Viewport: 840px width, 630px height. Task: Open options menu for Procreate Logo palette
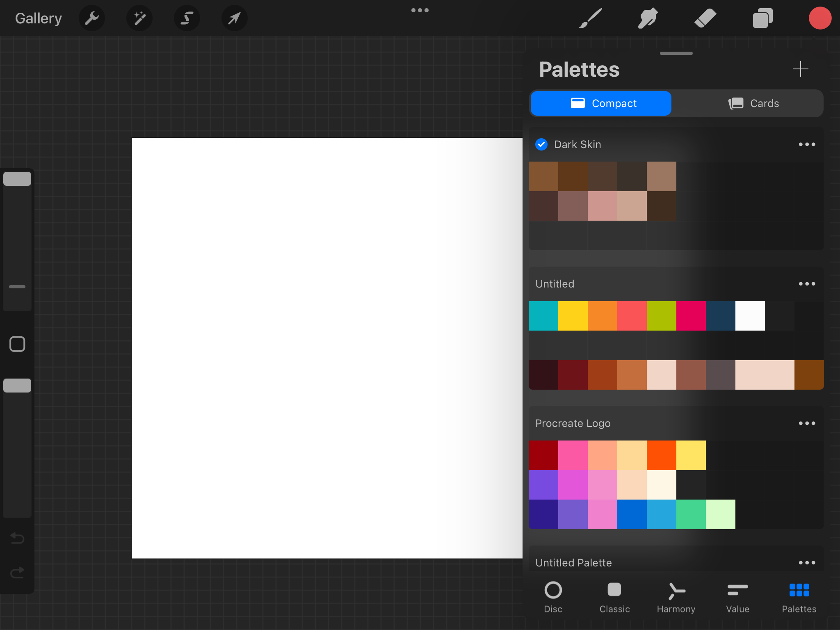point(807,423)
